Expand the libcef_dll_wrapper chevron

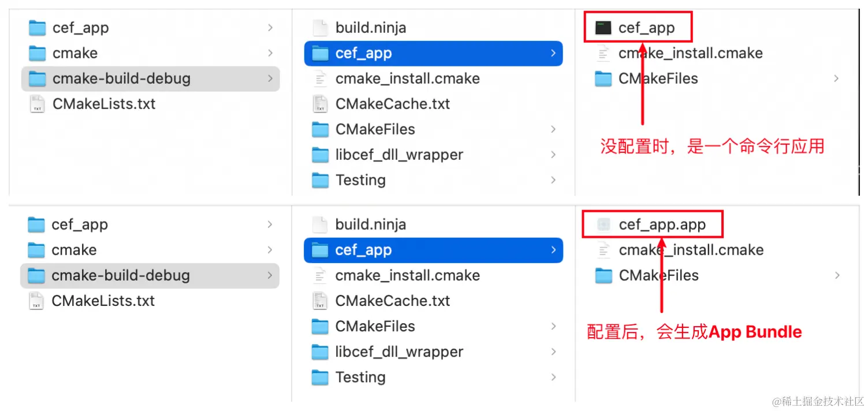pyautogui.click(x=554, y=155)
